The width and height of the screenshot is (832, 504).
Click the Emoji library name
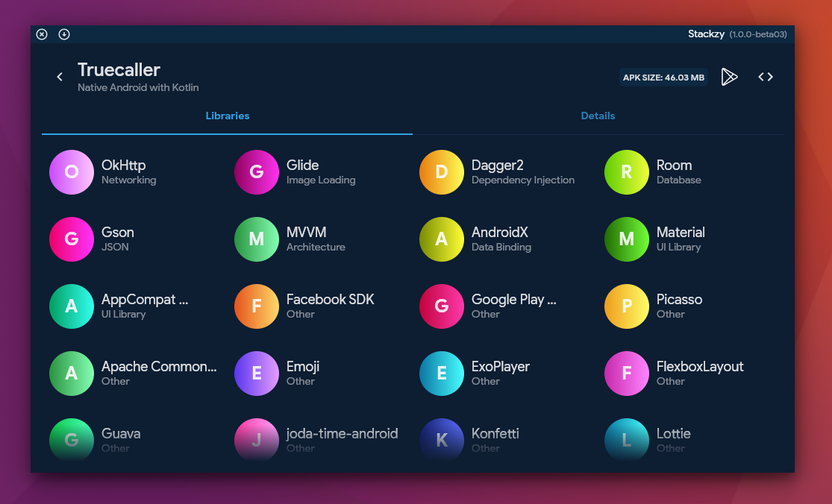(x=303, y=367)
